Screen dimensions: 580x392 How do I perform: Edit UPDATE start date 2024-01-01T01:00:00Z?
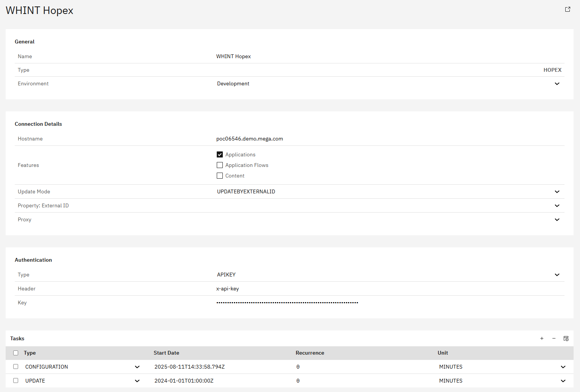pos(222,381)
